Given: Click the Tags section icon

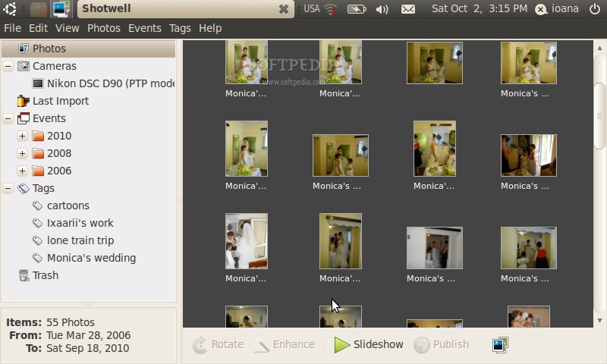Looking at the screenshot, I should [x=24, y=188].
